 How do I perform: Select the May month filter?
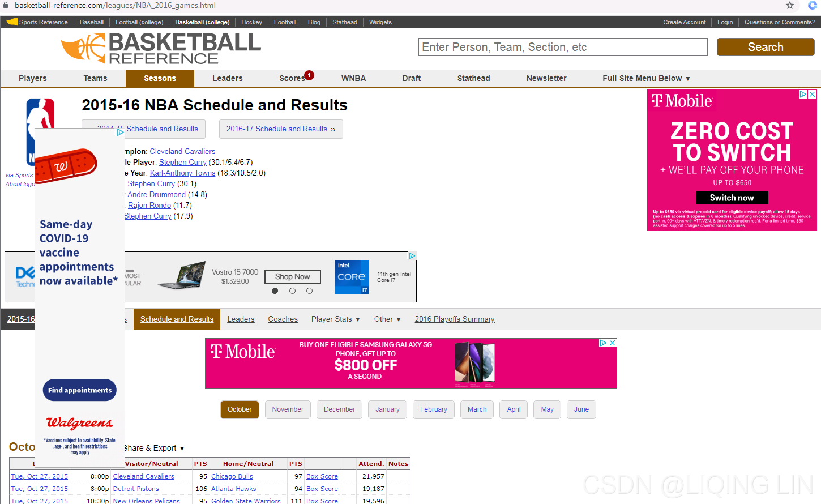tap(548, 409)
